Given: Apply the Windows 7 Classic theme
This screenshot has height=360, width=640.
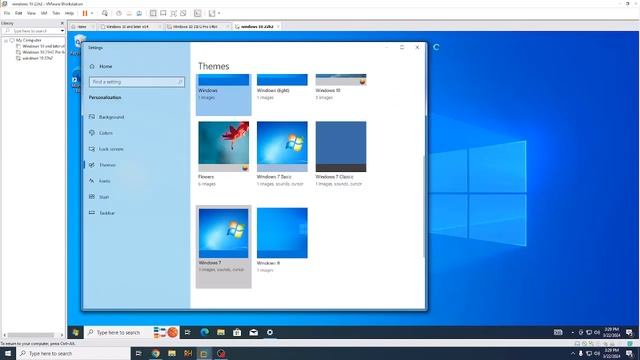Looking at the screenshot, I should tap(341, 154).
